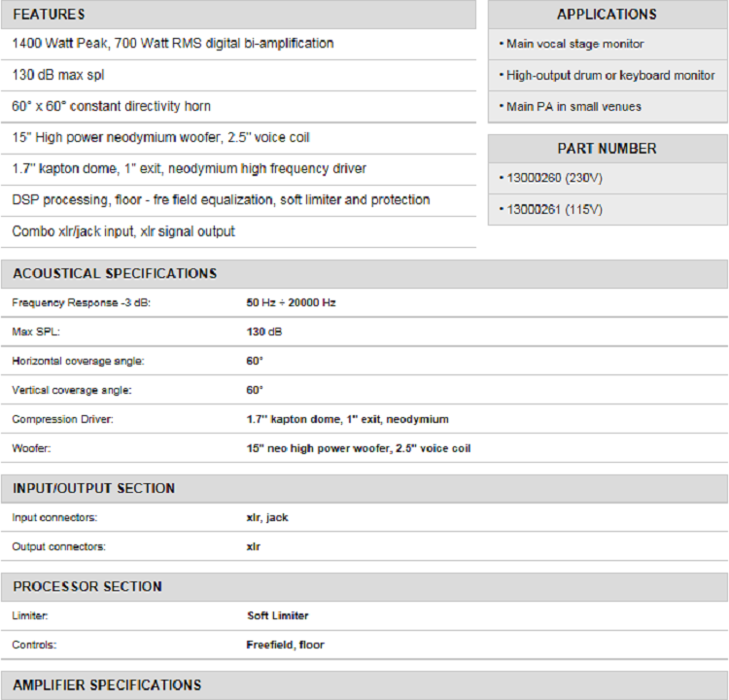
Task: Open the AMPLIFIER SPECIFICATIONS section header
Action: click(107, 685)
